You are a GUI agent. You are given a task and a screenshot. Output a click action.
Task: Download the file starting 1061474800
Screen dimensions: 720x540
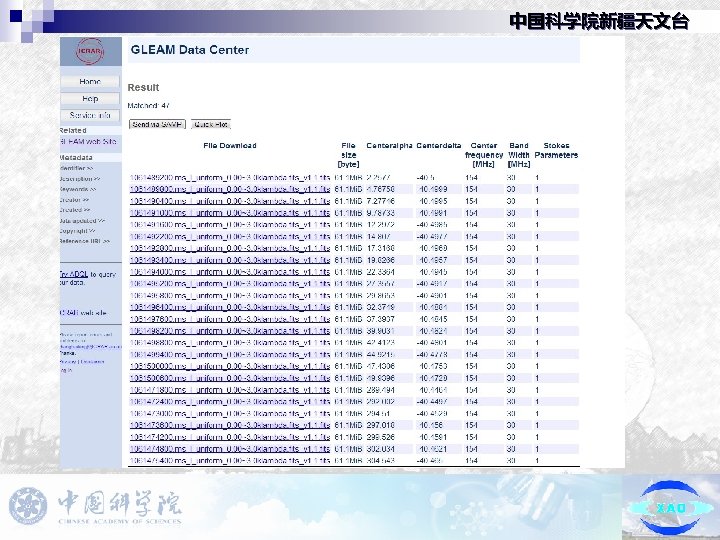tap(230, 449)
